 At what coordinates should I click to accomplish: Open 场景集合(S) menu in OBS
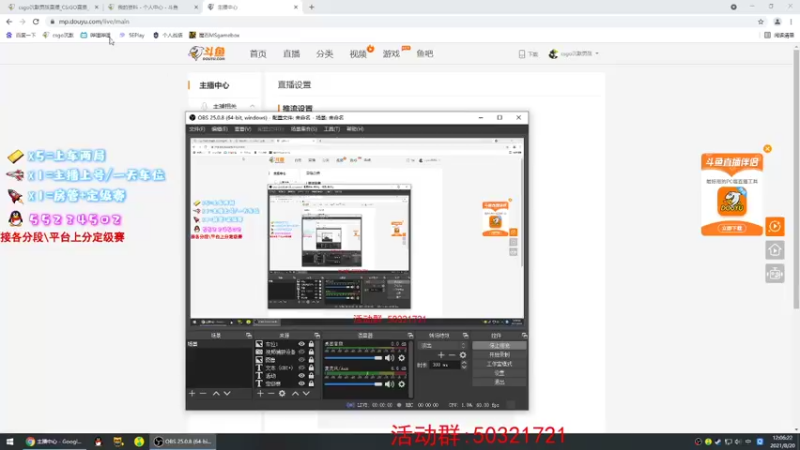[x=304, y=129]
